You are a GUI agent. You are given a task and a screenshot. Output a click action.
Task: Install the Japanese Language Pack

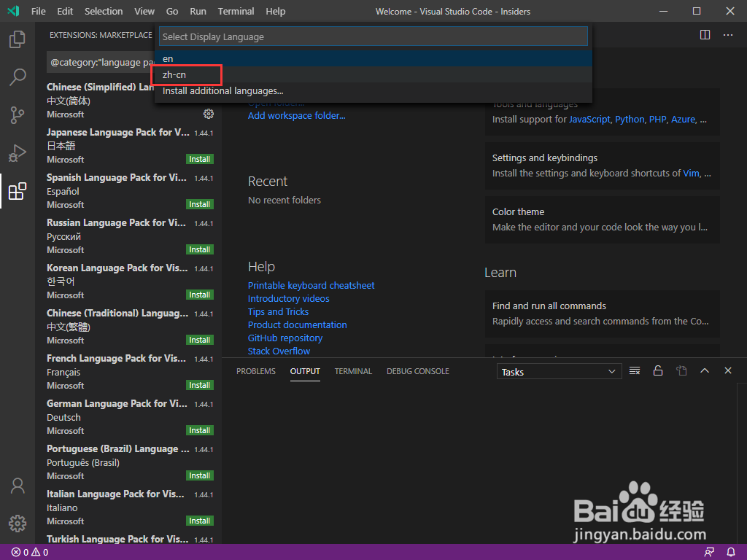[x=200, y=159]
